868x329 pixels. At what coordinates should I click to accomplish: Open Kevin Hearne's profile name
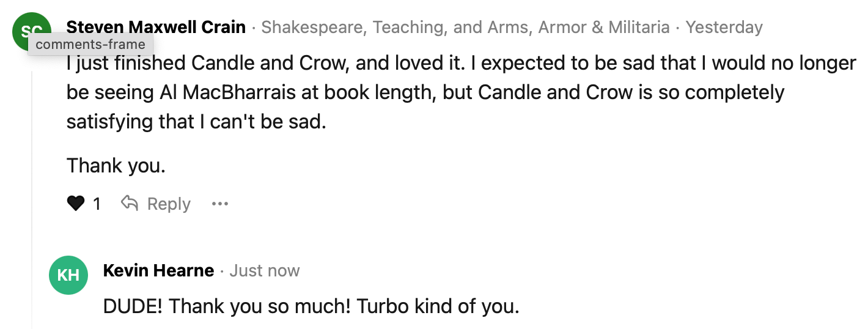pos(158,271)
